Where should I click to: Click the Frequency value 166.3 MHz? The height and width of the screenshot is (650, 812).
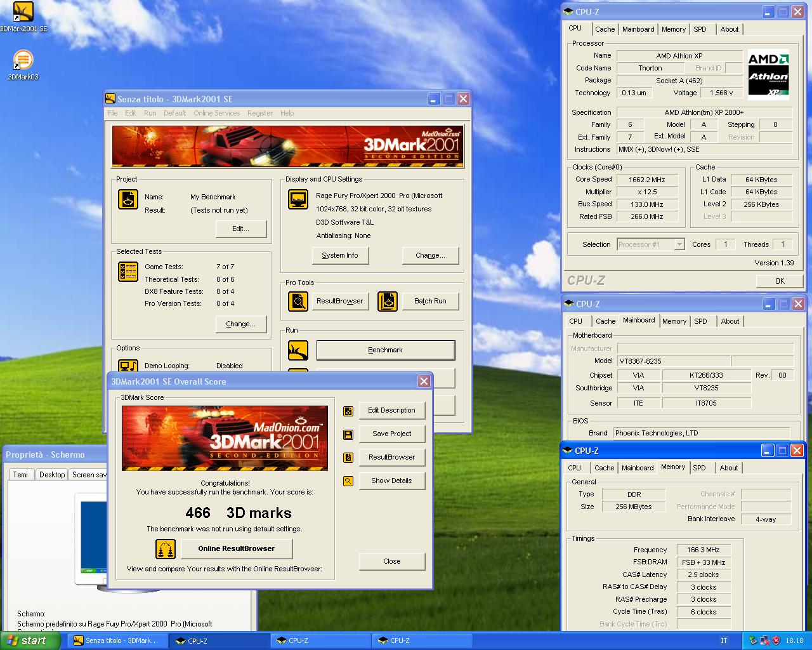coord(704,550)
